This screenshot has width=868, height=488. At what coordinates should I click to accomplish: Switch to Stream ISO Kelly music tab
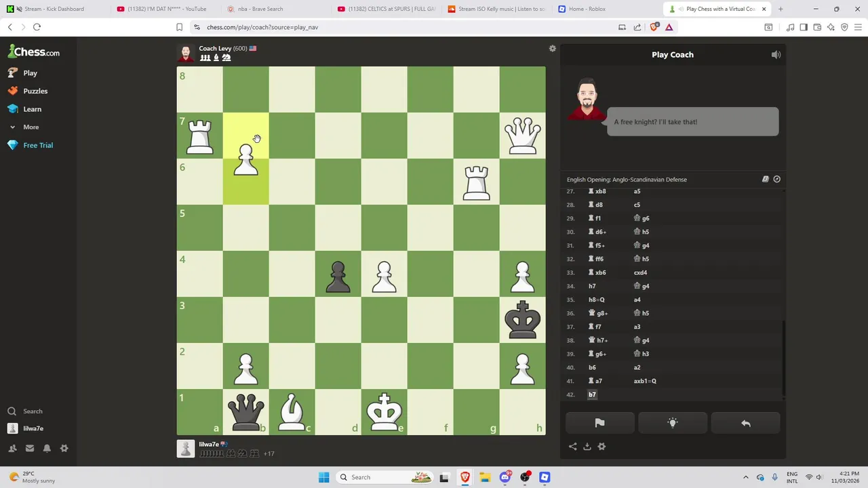pos(497,9)
